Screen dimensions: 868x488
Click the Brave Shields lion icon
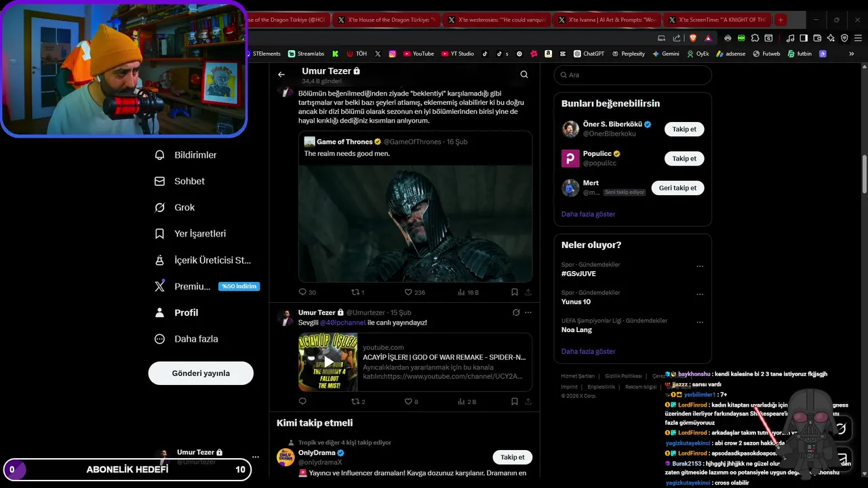click(692, 38)
